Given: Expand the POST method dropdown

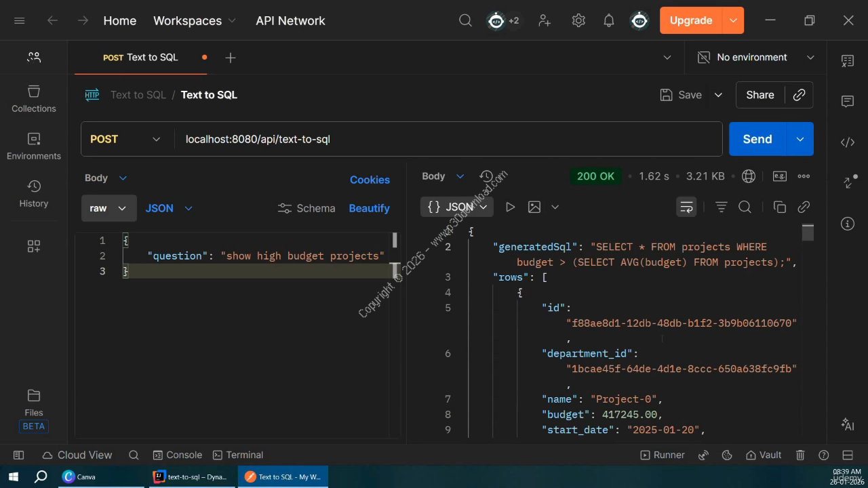Looking at the screenshot, I should (126, 139).
